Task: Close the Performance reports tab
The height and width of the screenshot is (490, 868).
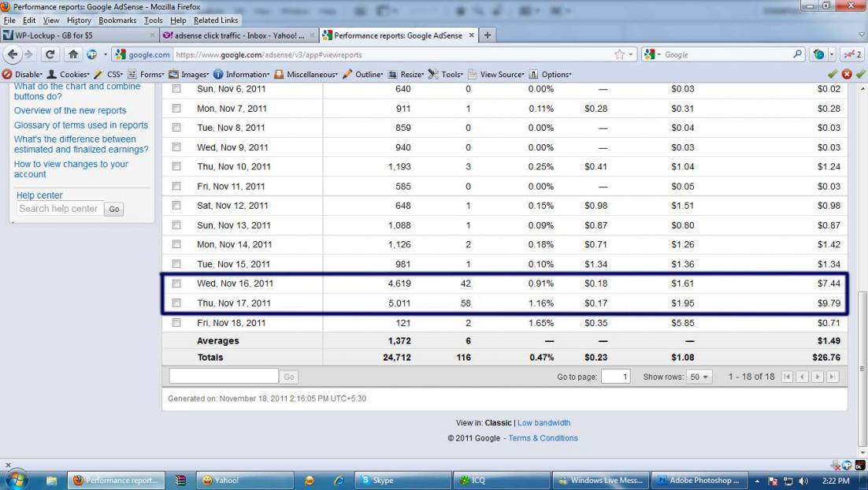Action: (x=472, y=35)
